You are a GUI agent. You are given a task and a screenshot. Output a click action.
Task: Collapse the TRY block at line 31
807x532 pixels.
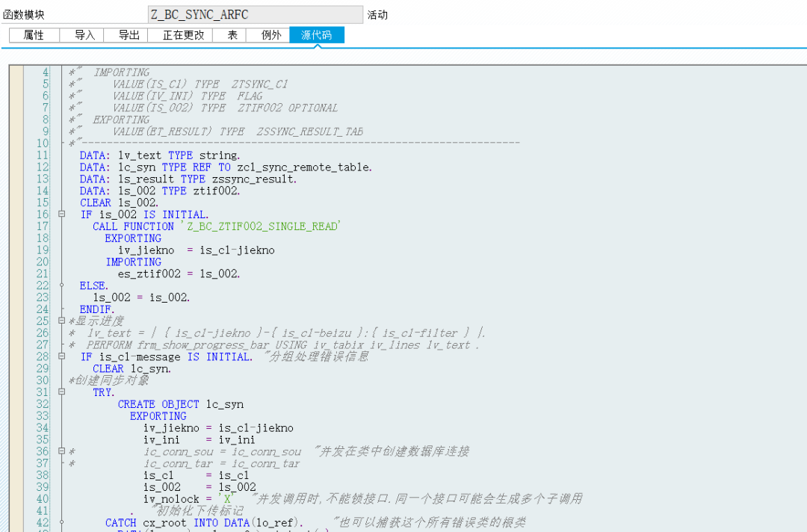click(x=62, y=392)
